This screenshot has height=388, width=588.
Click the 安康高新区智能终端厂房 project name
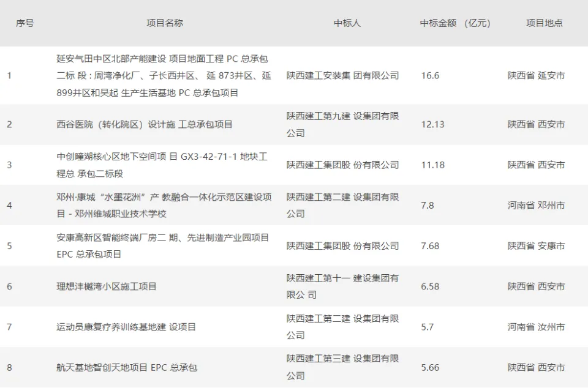click(162, 246)
